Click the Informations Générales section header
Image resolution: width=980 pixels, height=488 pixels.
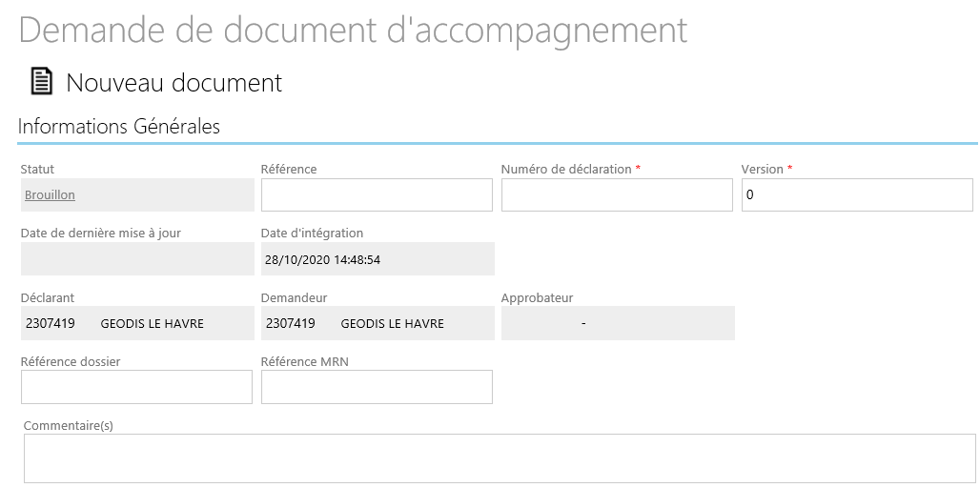tap(119, 126)
